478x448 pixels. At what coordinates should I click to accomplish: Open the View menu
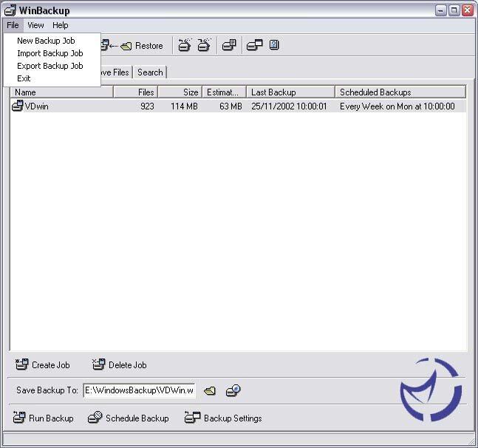[35, 25]
